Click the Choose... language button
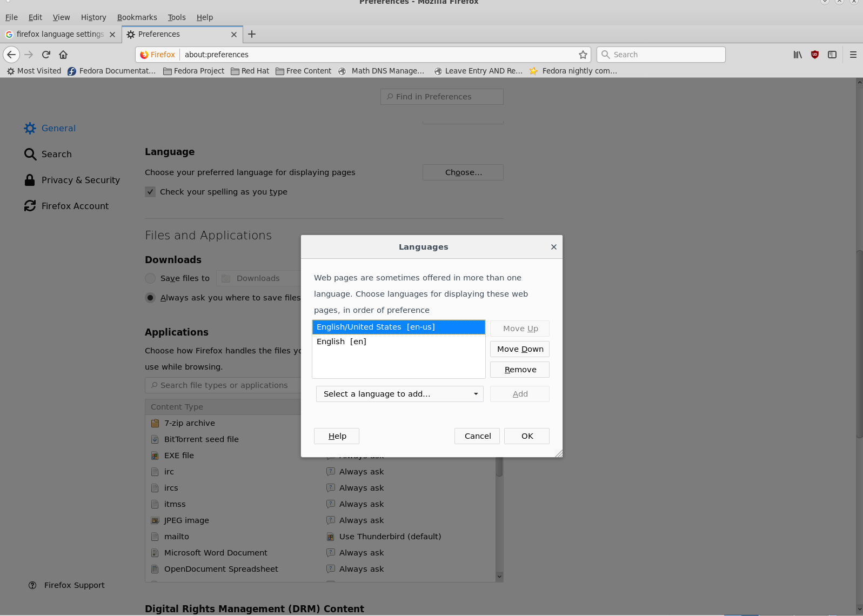The image size is (863, 616). [463, 172]
